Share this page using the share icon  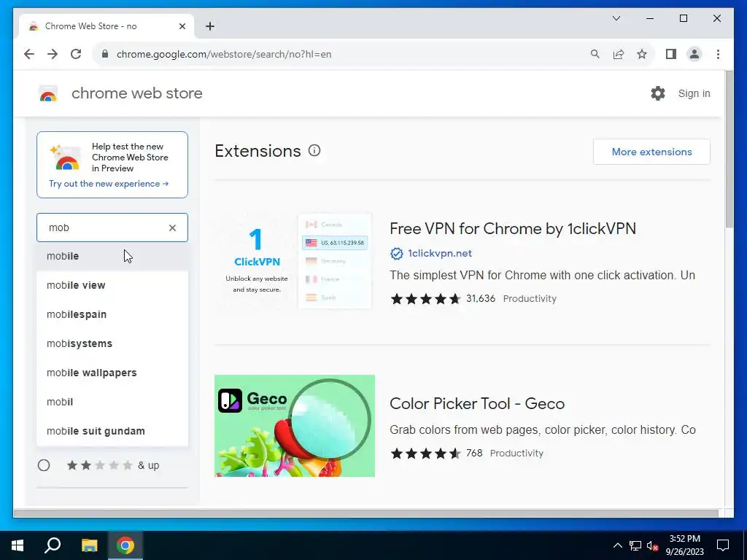click(x=619, y=54)
